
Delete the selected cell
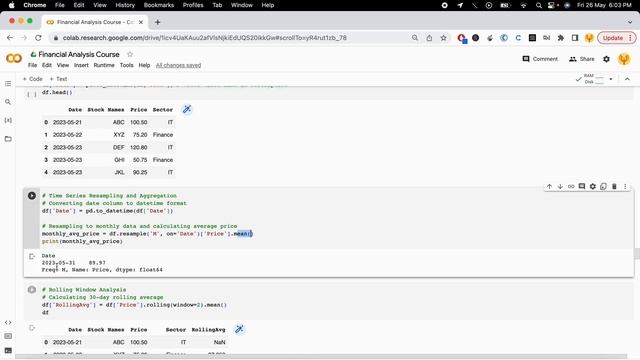tap(614, 187)
